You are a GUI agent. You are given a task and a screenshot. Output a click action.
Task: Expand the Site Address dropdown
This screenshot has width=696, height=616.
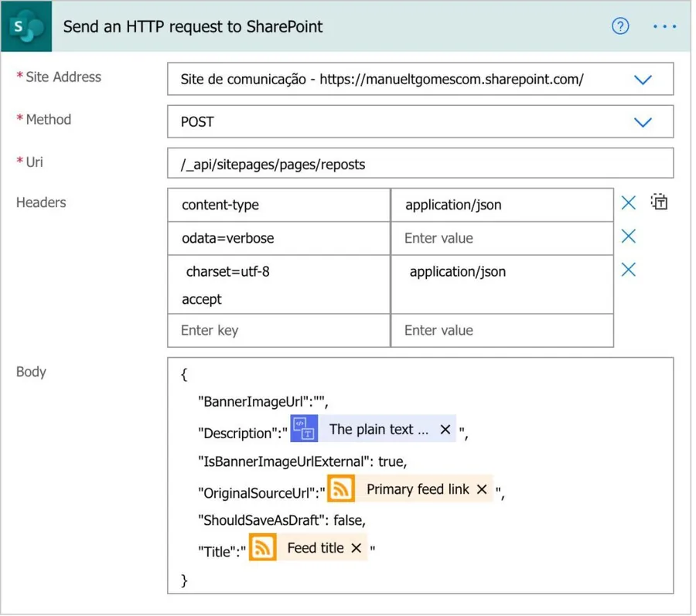pyautogui.click(x=642, y=80)
